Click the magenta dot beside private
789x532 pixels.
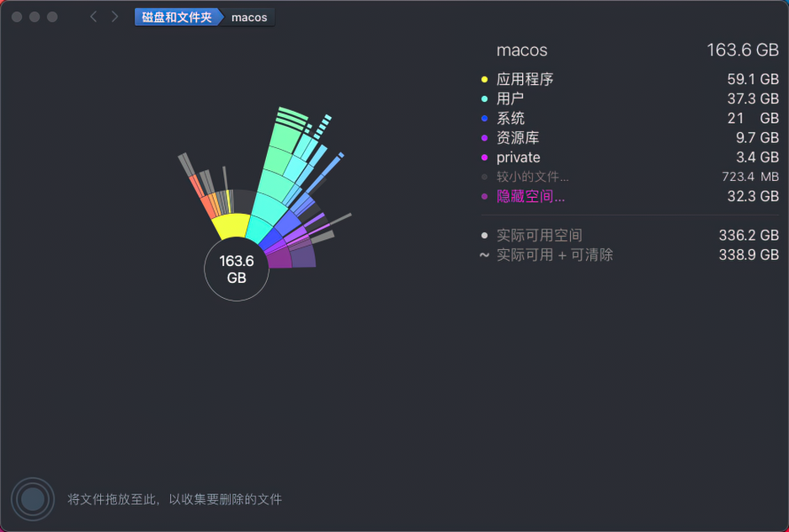pos(484,157)
